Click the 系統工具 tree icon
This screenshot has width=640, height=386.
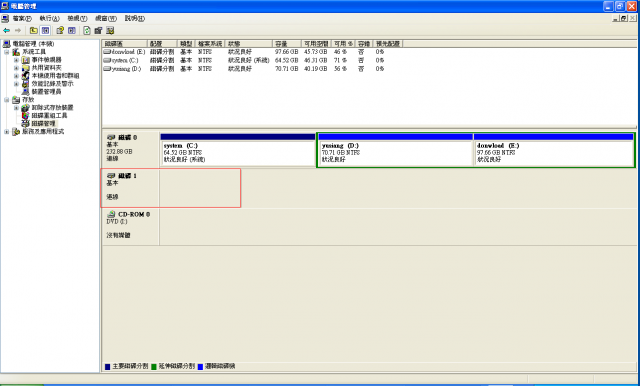point(16,52)
